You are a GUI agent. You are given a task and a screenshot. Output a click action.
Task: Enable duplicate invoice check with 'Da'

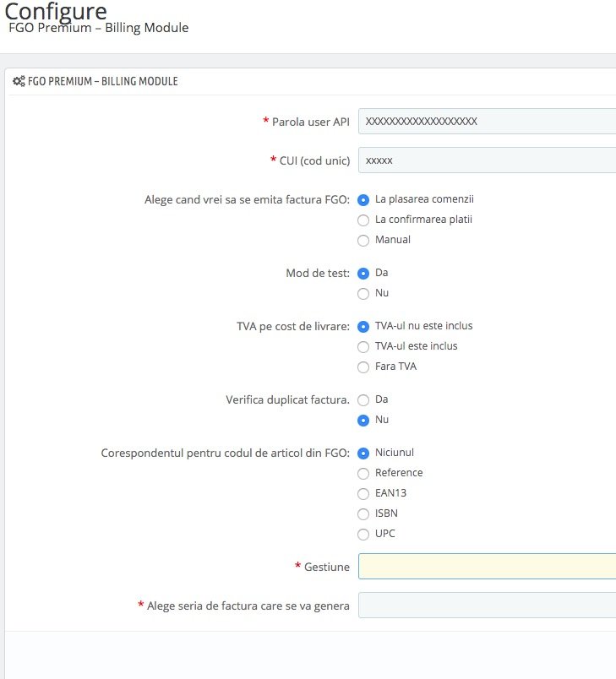(363, 400)
